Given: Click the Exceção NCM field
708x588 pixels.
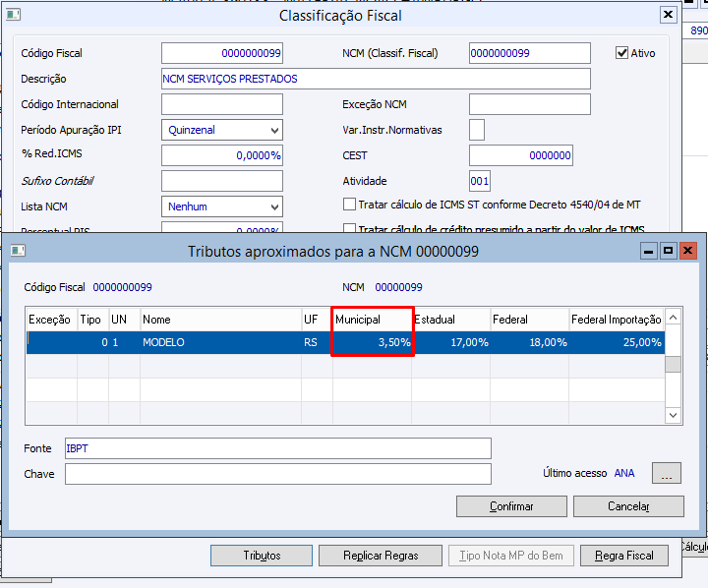Looking at the screenshot, I should pyautogui.click(x=530, y=104).
